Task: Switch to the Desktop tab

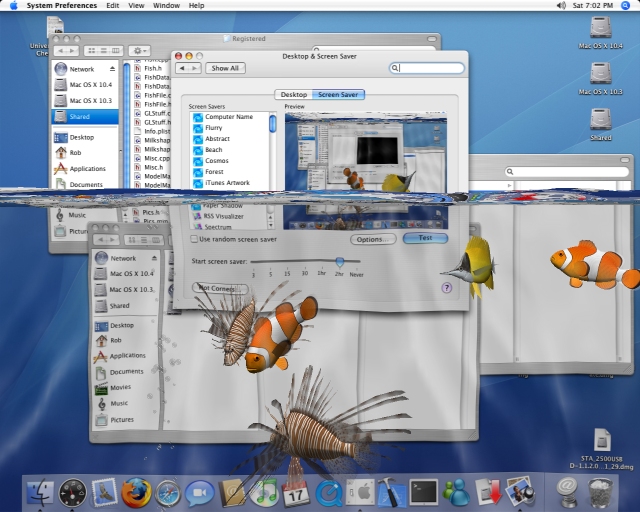Action: (293, 94)
